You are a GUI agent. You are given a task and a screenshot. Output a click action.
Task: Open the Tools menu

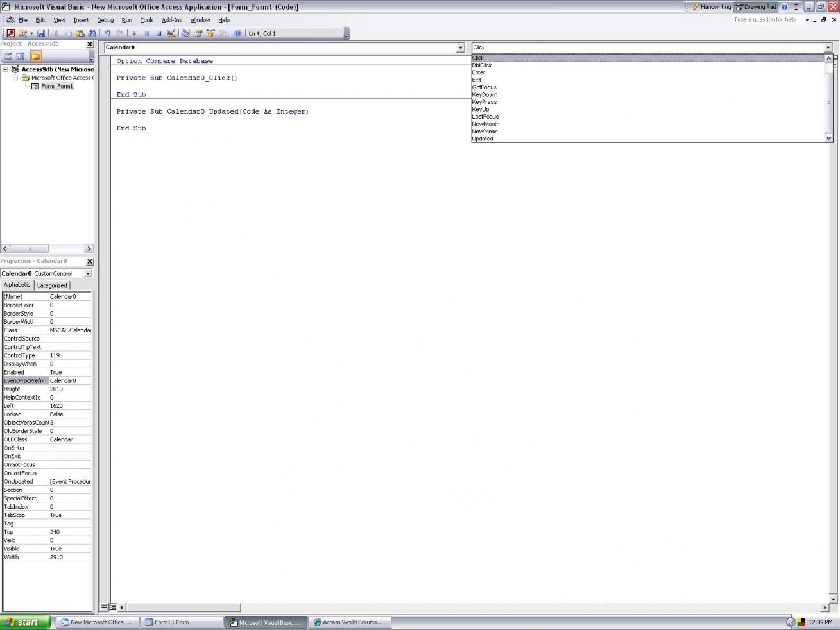tap(147, 21)
